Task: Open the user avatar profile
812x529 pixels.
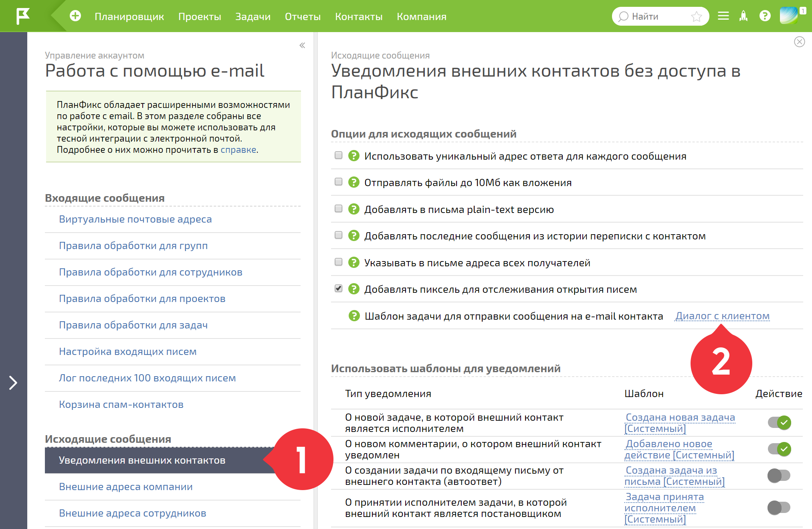Action: [x=789, y=16]
